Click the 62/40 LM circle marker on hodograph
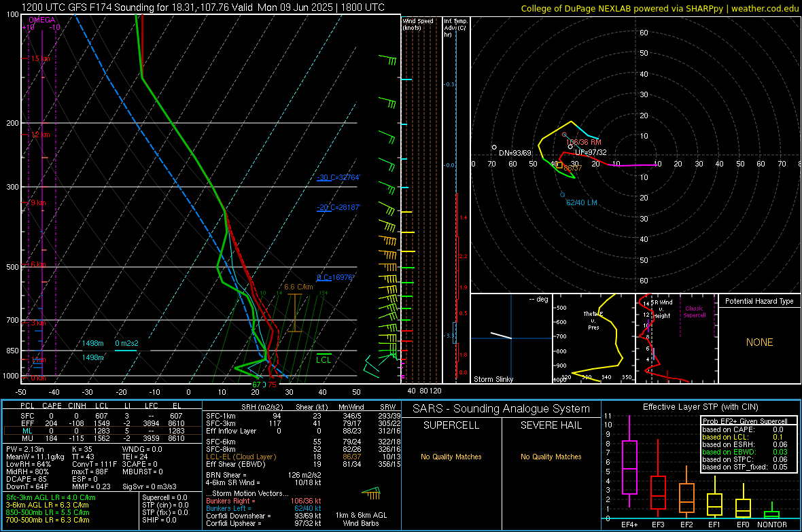This screenshot has width=802, height=532. 563,195
